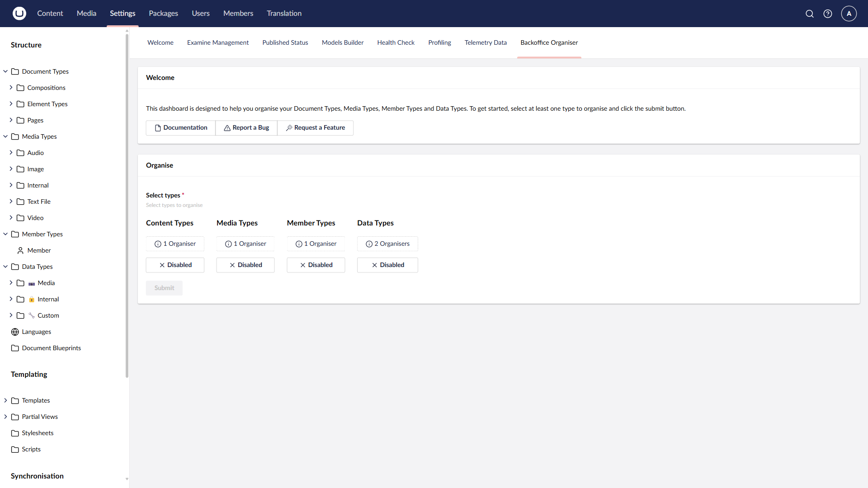Collapse the Document Types tree
868x488 pixels.
(5, 71)
